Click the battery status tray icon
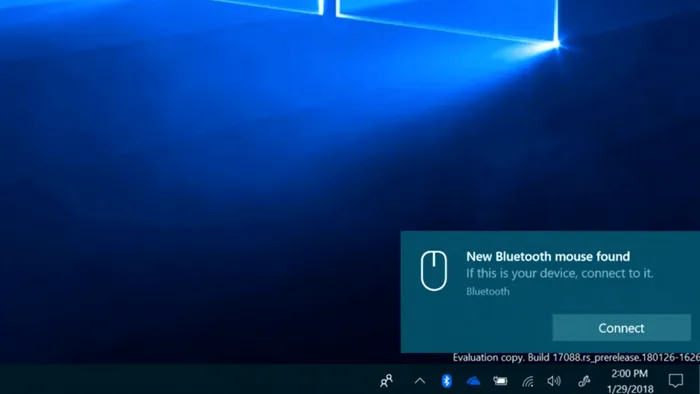This screenshot has height=394, width=700. (500, 381)
